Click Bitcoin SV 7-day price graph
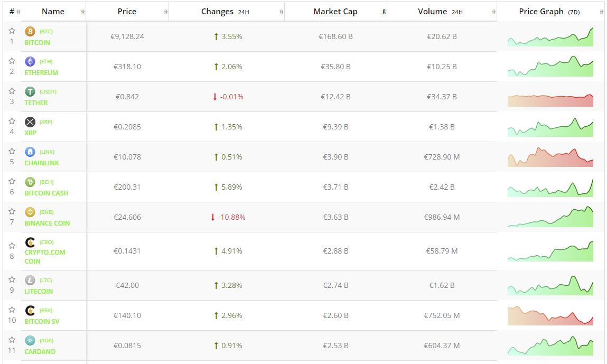Screen dimensions: 607x364 (x=550, y=315)
